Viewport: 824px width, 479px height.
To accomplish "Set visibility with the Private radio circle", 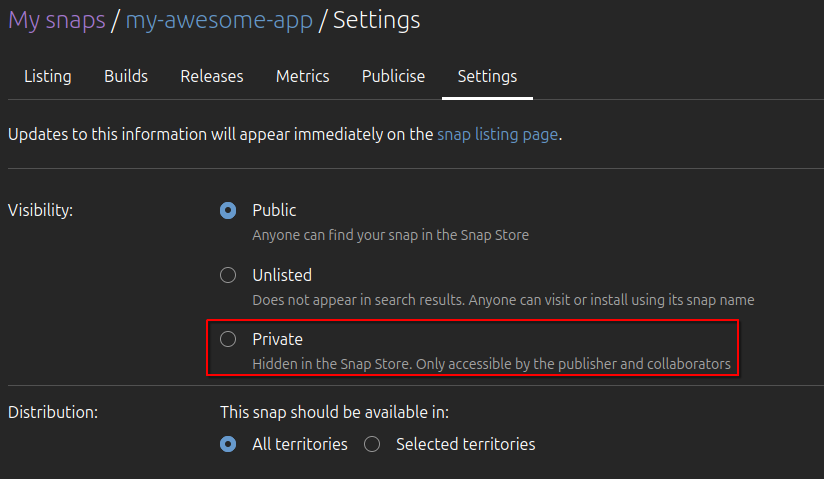I will [x=228, y=339].
